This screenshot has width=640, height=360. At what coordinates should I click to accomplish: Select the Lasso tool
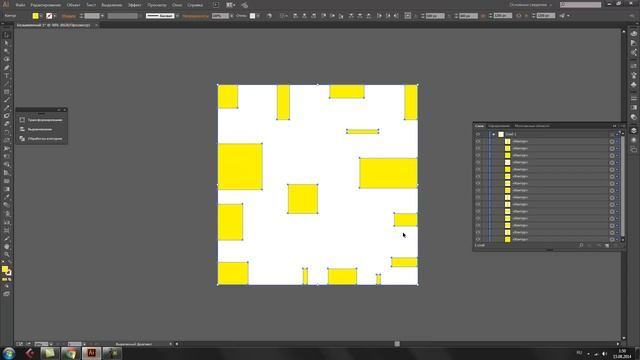pos(7,60)
